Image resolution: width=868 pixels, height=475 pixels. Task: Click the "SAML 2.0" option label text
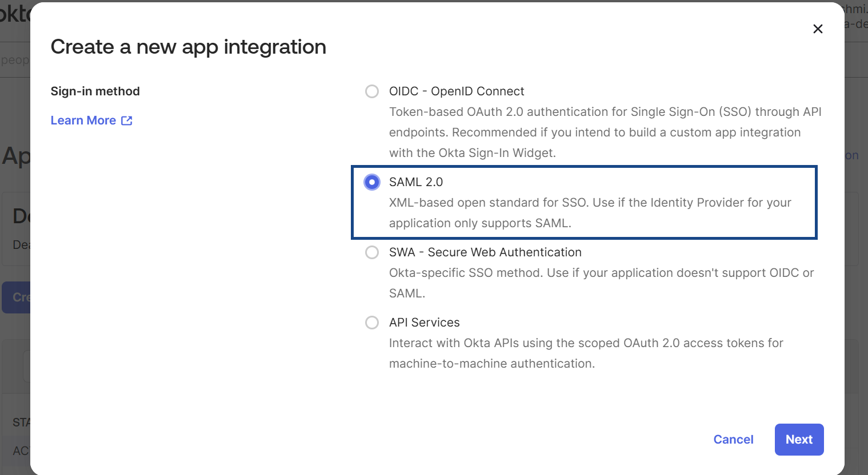(416, 182)
